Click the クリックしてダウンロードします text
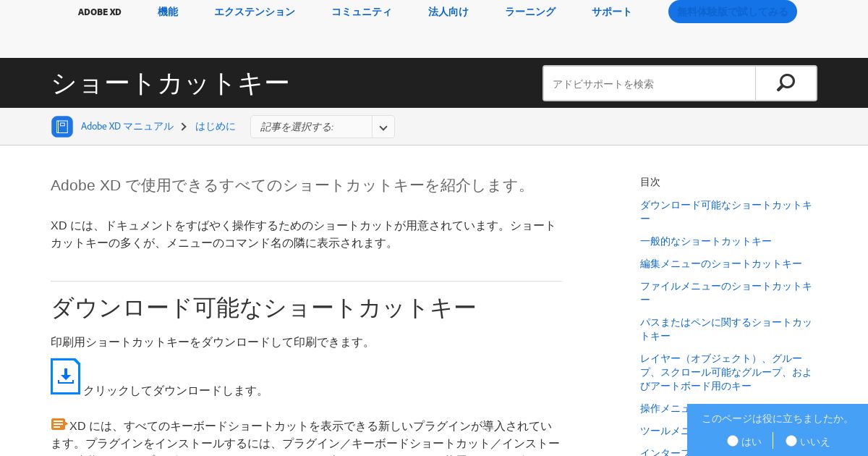 pos(174,391)
